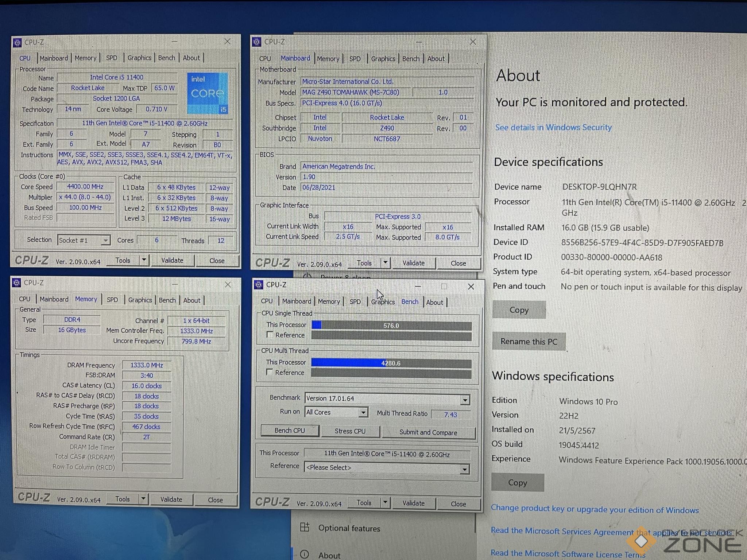The height and width of the screenshot is (560, 747).
Task: Switch to SPD tab in CPU window
Action: point(112,58)
